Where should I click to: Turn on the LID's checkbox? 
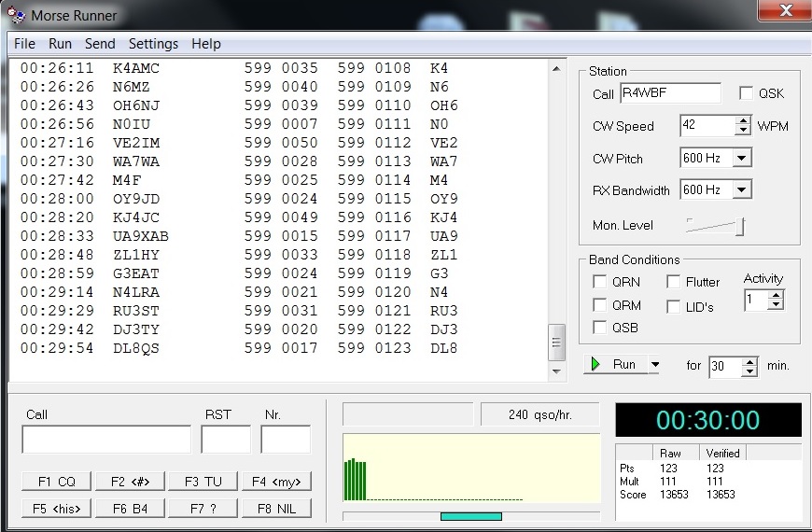[x=673, y=306]
